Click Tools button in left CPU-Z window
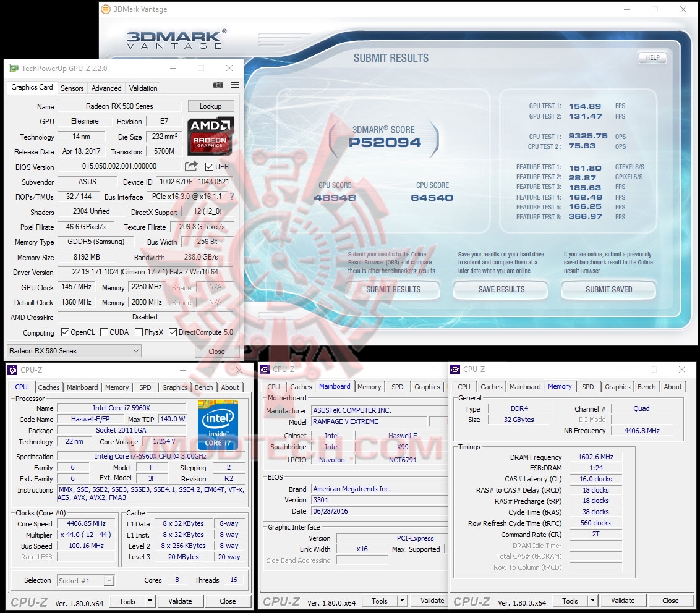Image resolution: width=700 pixels, height=613 pixels. tap(127, 601)
